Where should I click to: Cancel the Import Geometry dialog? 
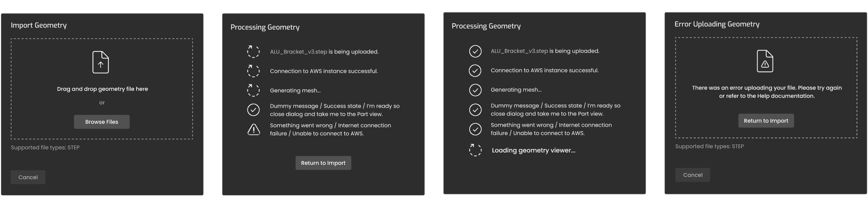(x=28, y=177)
